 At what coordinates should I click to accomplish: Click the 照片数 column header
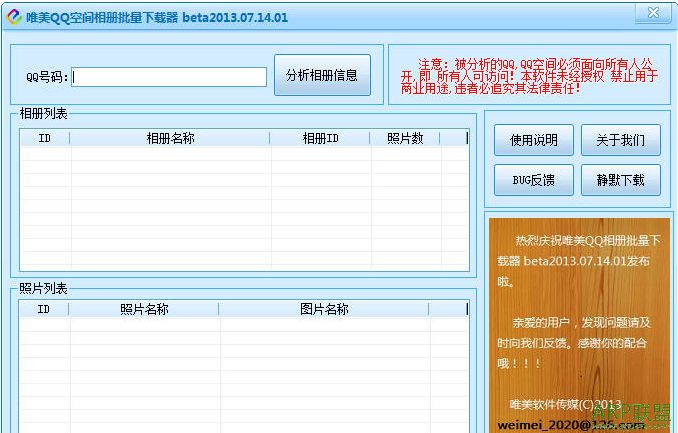pyautogui.click(x=405, y=138)
